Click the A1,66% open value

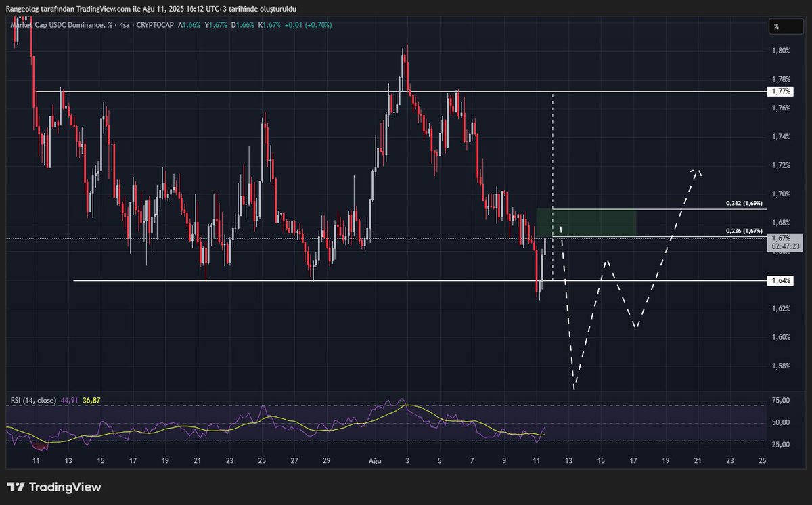[x=189, y=25]
